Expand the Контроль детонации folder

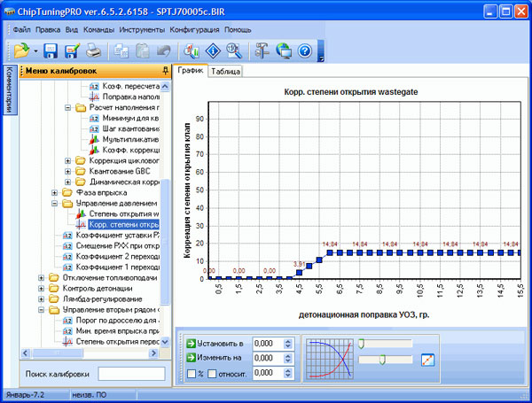(42, 289)
